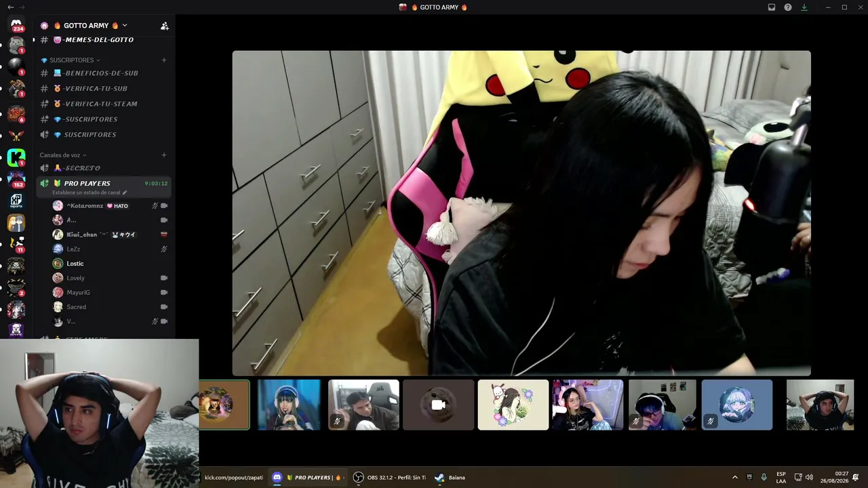
Task: Select the blue anime avatar muted tile
Action: [737, 405]
